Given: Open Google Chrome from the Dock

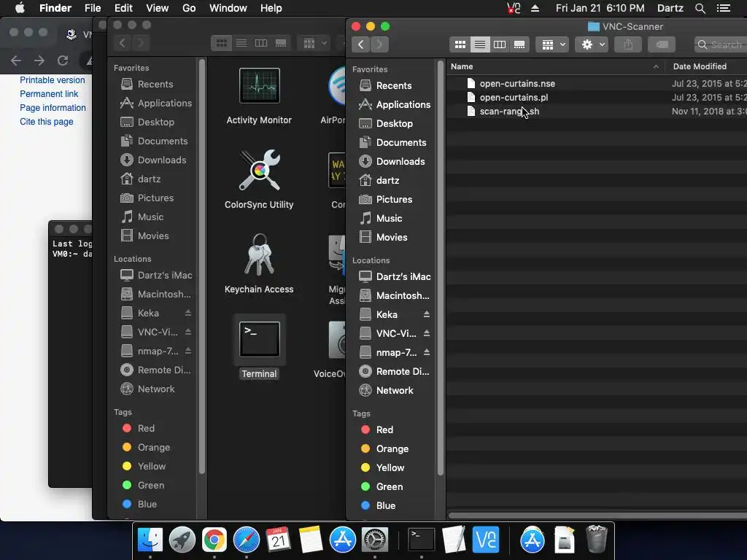Looking at the screenshot, I should (214, 540).
